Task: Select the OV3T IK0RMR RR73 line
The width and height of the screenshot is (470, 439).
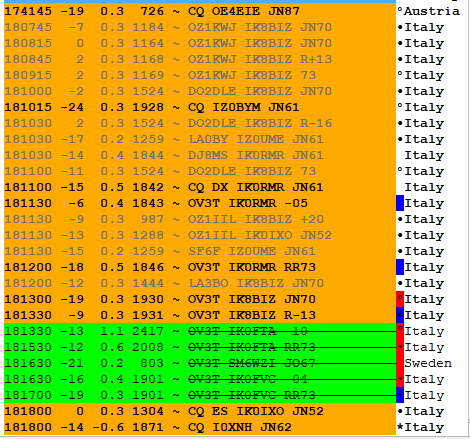Action: [200, 267]
